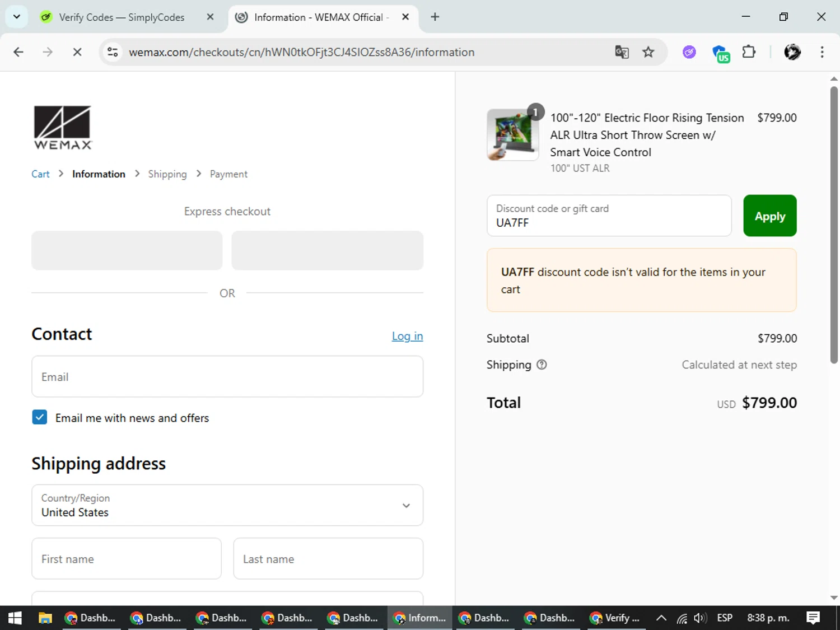
Task: Click the first express checkout placeholder button
Action: coord(127,250)
